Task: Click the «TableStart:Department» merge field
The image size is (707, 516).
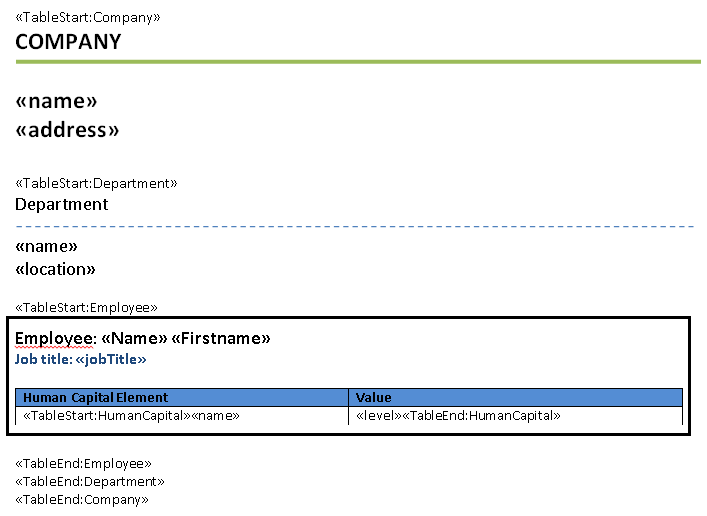Action: (96, 183)
